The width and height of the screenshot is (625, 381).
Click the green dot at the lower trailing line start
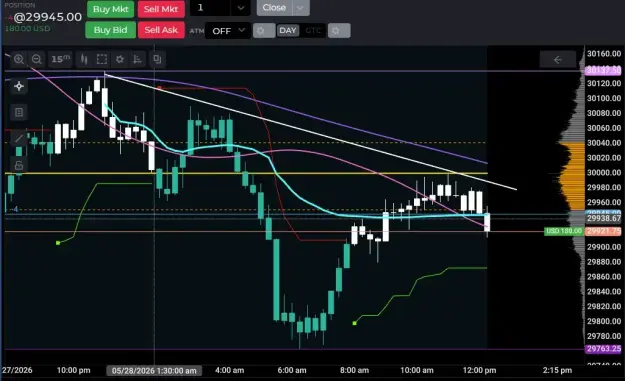pyautogui.click(x=354, y=323)
